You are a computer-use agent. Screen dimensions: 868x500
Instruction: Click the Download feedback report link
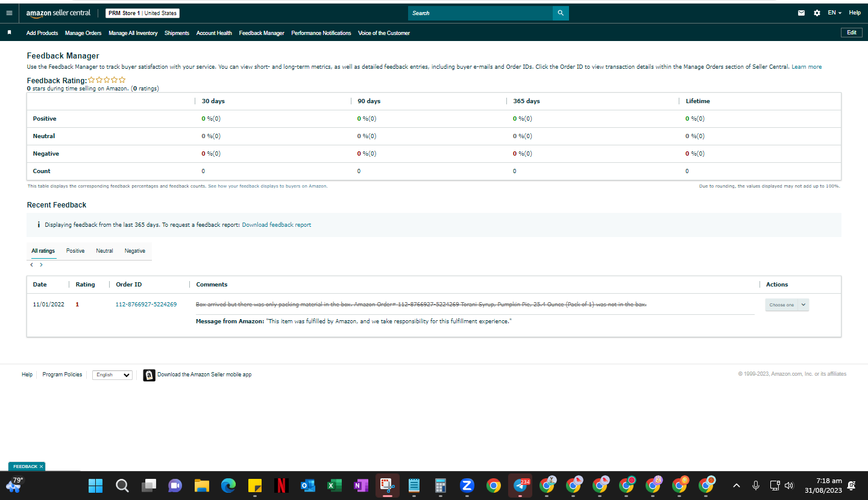(277, 225)
